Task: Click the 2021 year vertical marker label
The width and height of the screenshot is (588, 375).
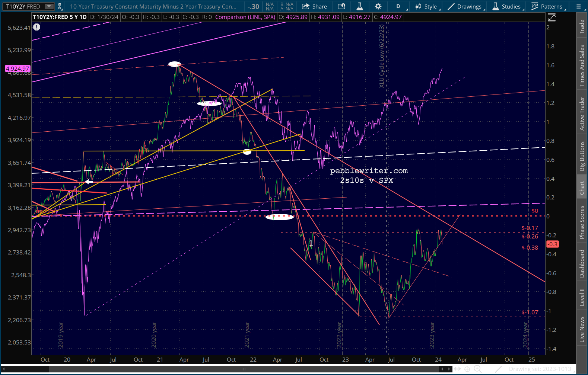Action: pyautogui.click(x=247, y=335)
